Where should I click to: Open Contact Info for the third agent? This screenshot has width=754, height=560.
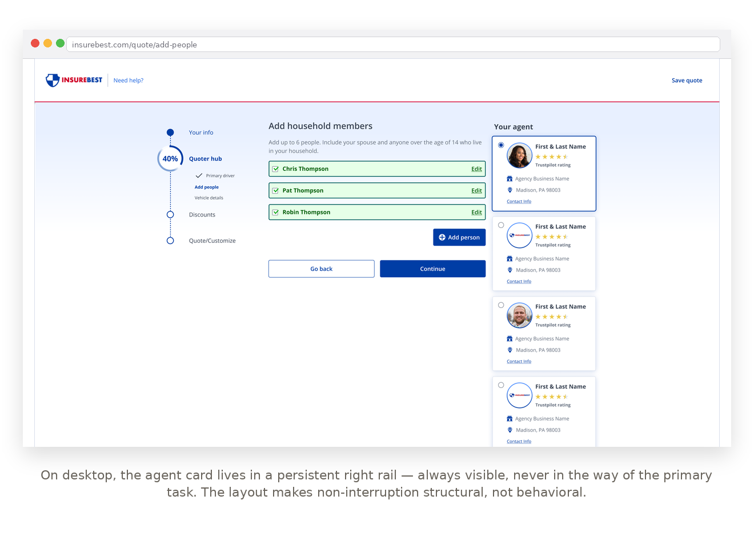coord(519,362)
